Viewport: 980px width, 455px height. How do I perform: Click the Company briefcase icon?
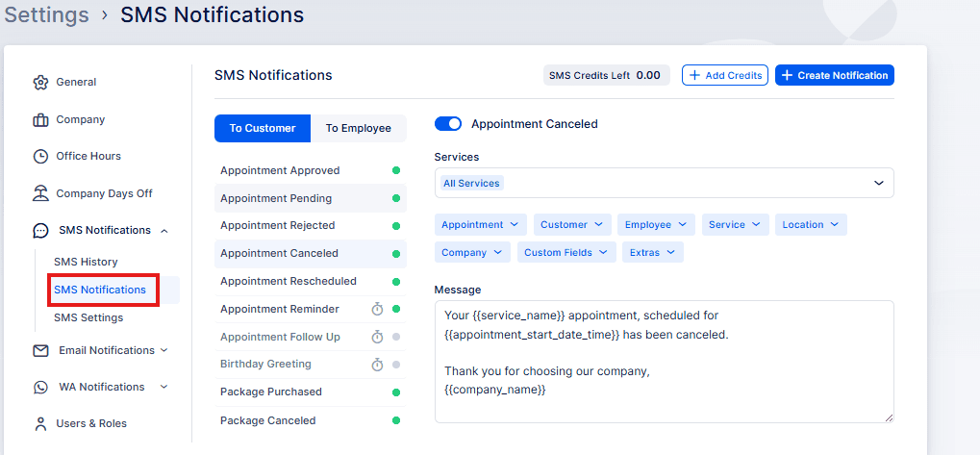click(40, 119)
